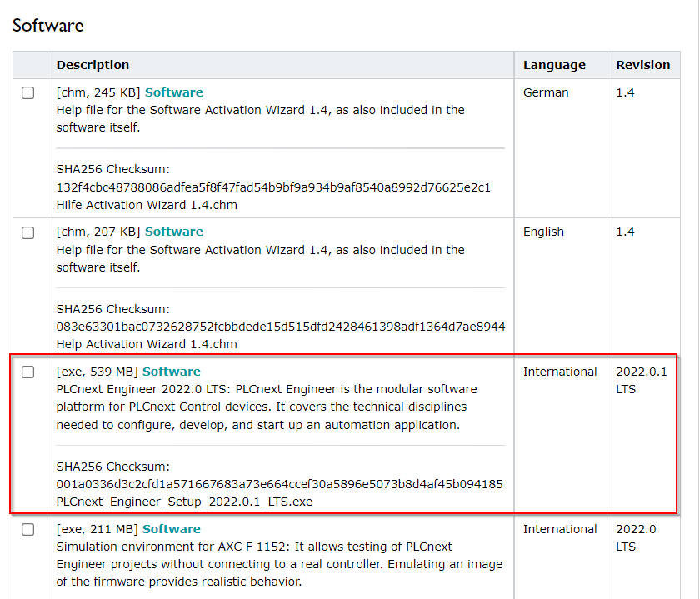
Task: Click PLCnext Engineer 2022.0 LTS description text
Action: point(267,407)
